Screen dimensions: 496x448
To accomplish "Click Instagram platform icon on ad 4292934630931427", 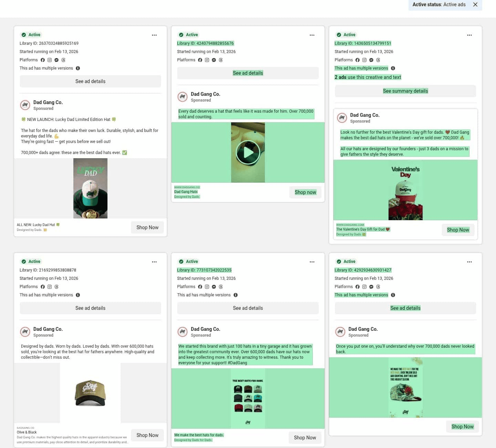I will 364,287.
